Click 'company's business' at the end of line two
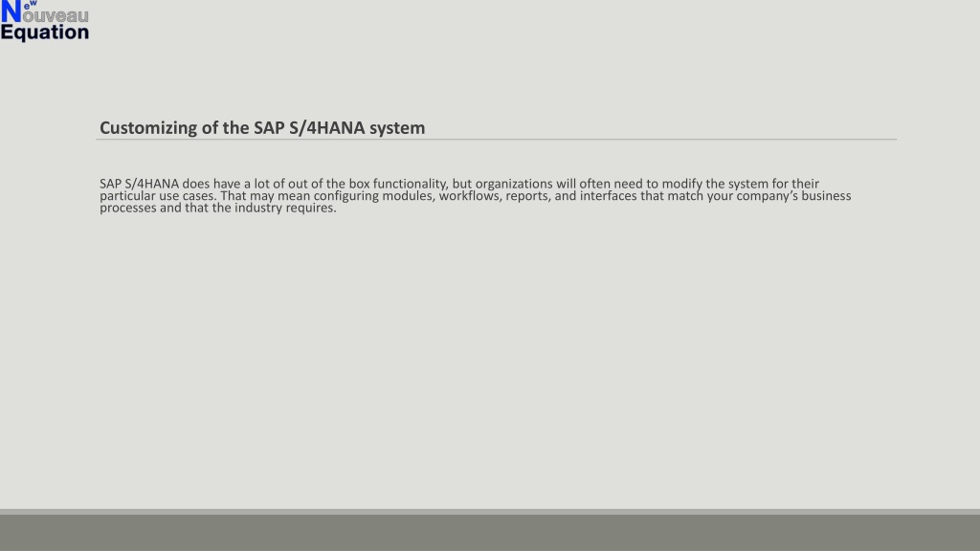The height and width of the screenshot is (551, 980). pyautogui.click(x=793, y=195)
